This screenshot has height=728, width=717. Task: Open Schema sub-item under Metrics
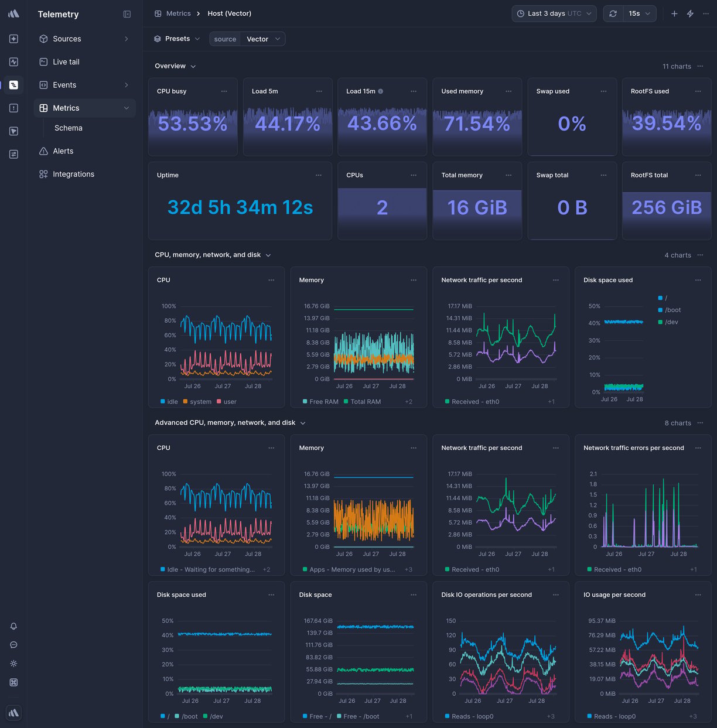[x=69, y=128]
